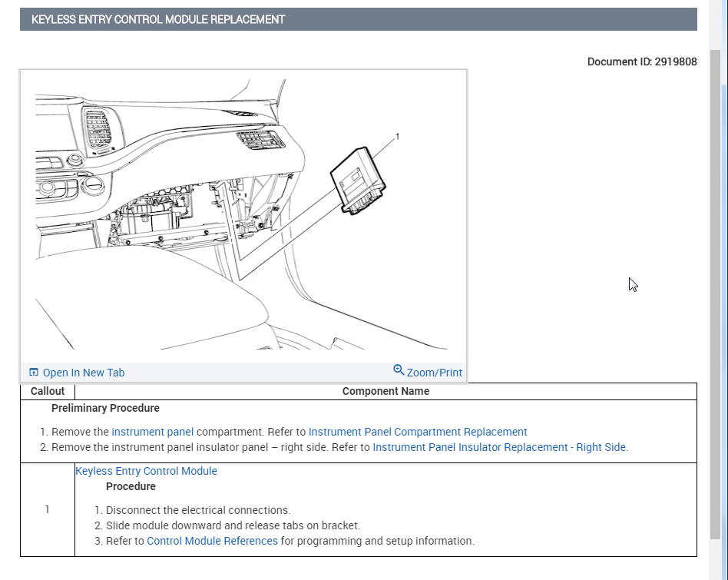
Task: Click the Preliminary Procedure heading
Action: point(105,408)
